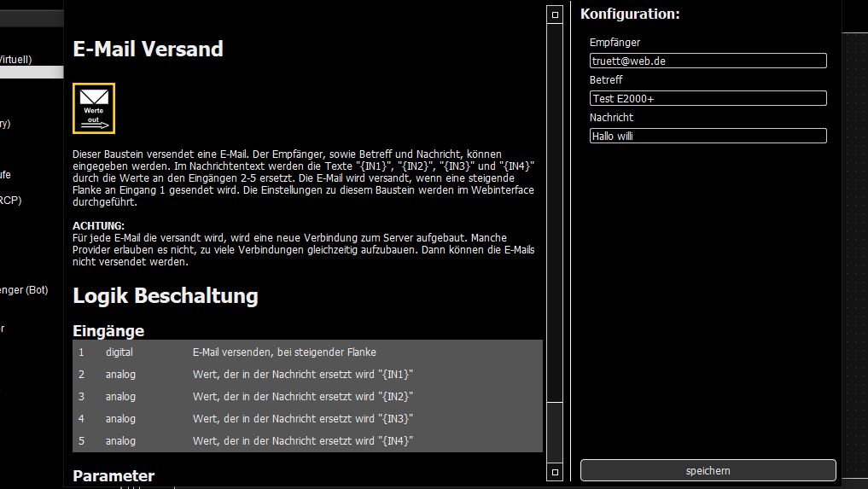
Task: Focus the Empfänger email address field
Action: 708,61
